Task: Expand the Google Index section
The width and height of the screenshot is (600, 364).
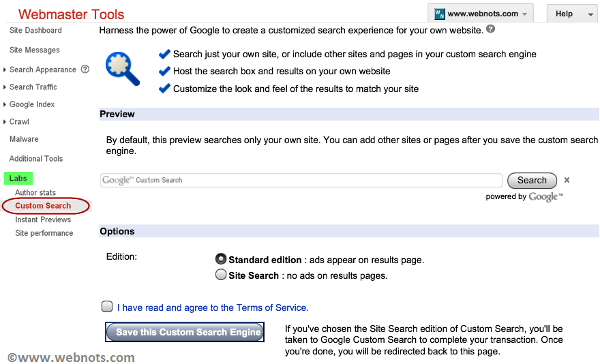Action: pos(5,104)
